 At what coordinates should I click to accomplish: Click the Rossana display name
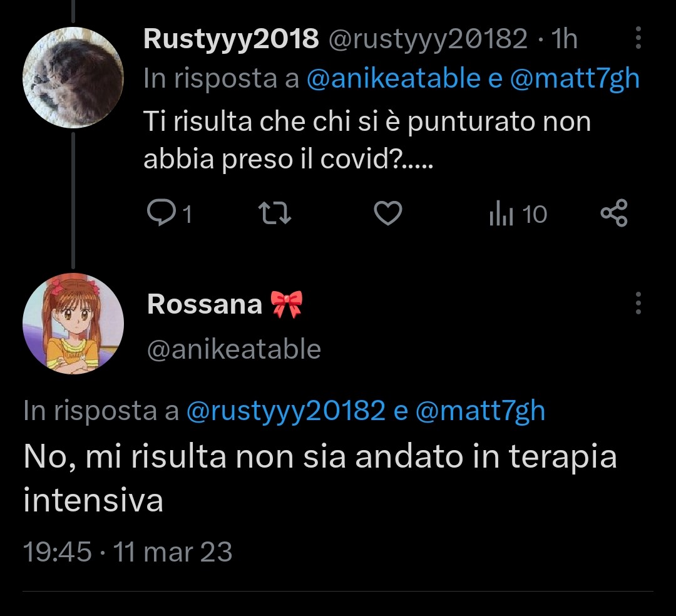click(204, 304)
